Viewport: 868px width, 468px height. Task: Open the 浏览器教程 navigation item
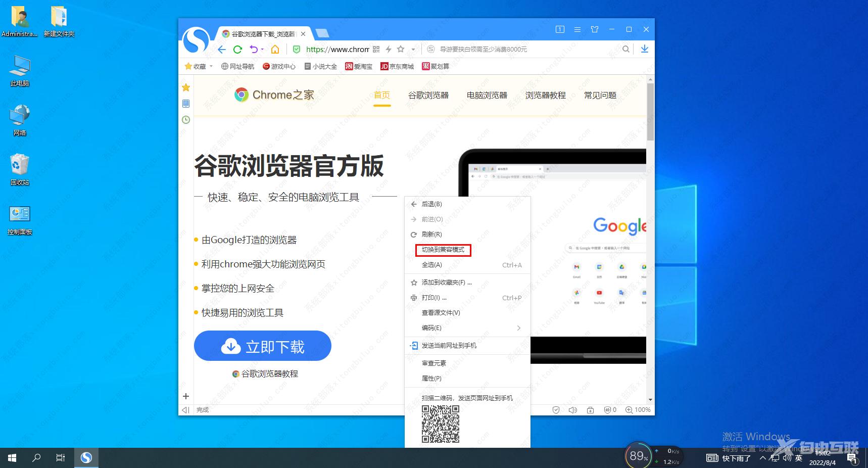click(x=546, y=95)
